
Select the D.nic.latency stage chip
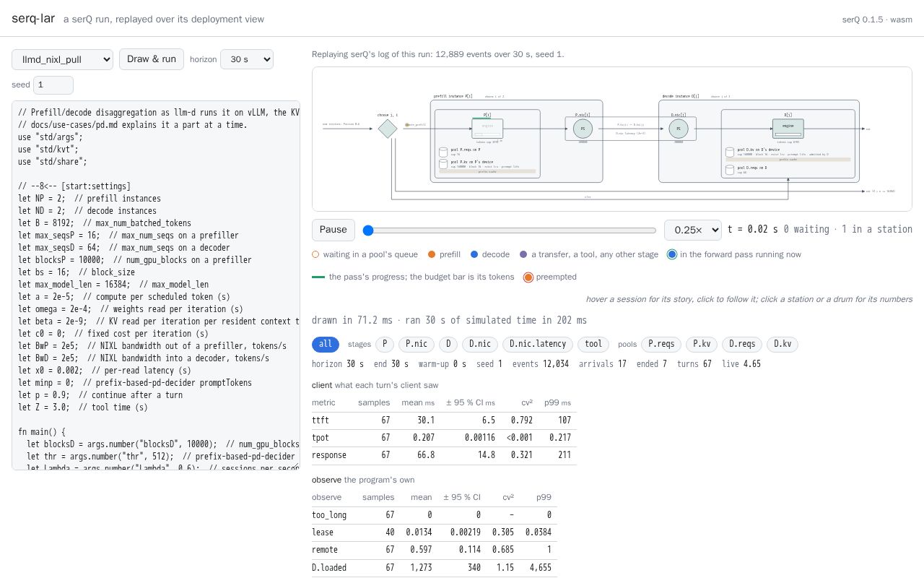(537, 345)
